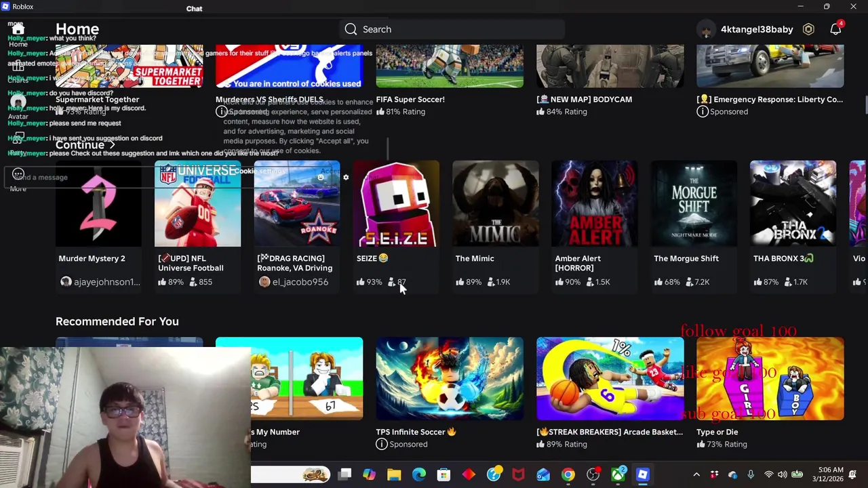
Task: Click the emoji icon in chat box
Action: [320, 178]
